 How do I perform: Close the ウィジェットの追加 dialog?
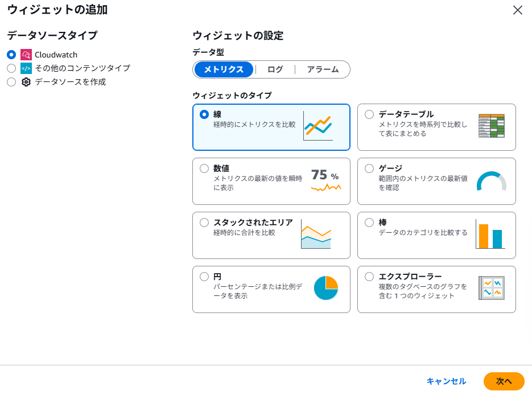pyautogui.click(x=517, y=10)
